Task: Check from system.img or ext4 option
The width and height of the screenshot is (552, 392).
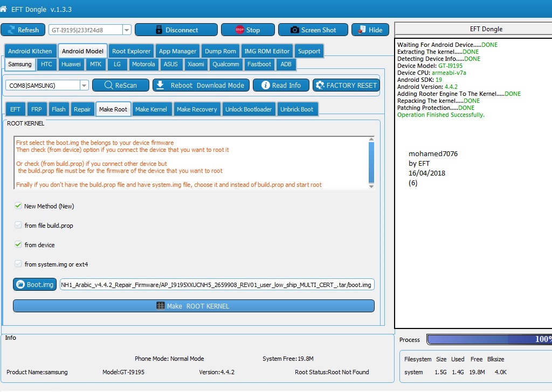Action: click(x=18, y=264)
